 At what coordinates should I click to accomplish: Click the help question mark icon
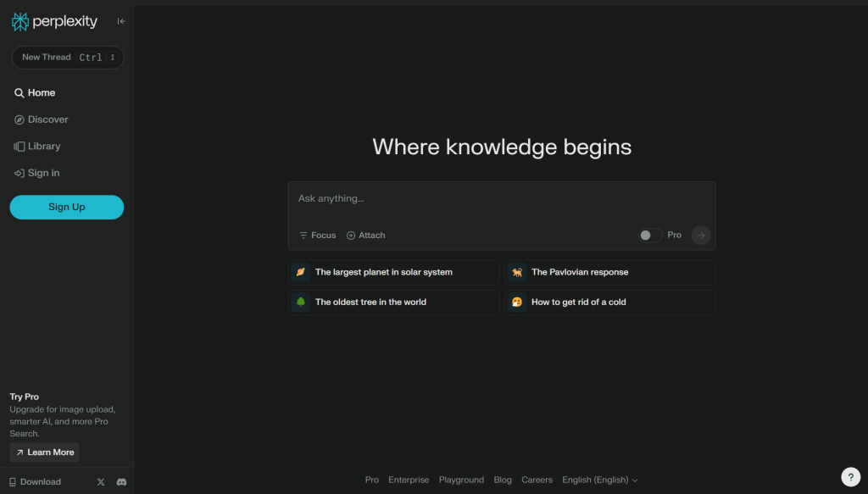pyautogui.click(x=850, y=477)
